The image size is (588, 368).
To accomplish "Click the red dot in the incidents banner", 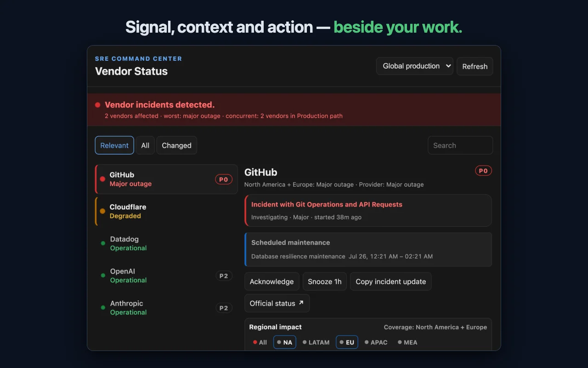I will 97,105.
